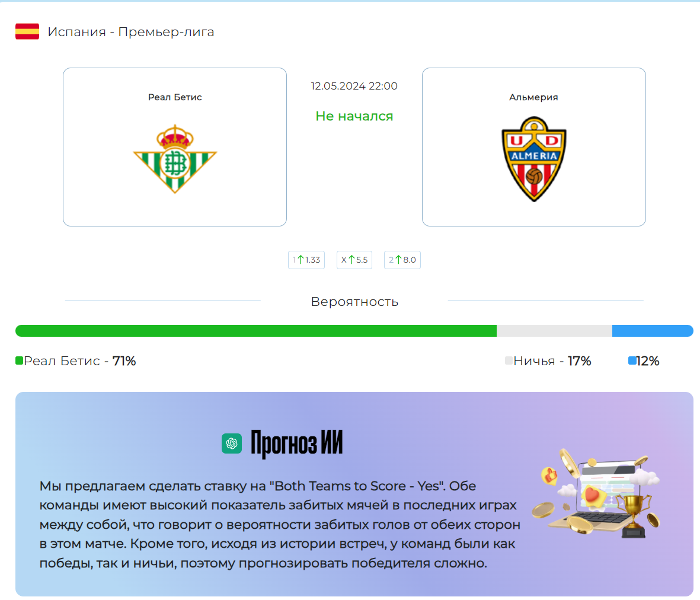Screen dimensions: 700x600
Task: Click the green Real Betis probability segment
Action: (x=256, y=331)
